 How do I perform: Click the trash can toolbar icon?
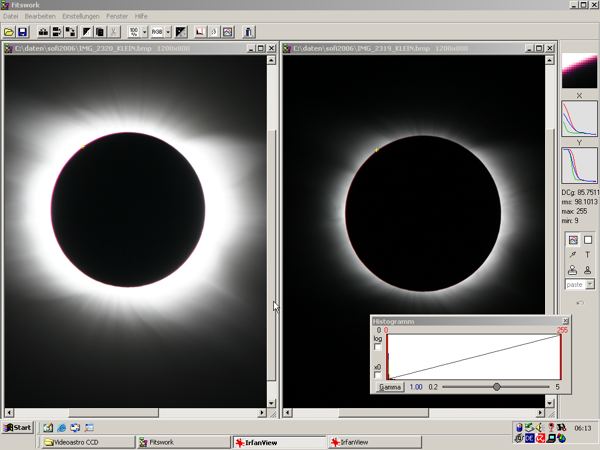248,32
